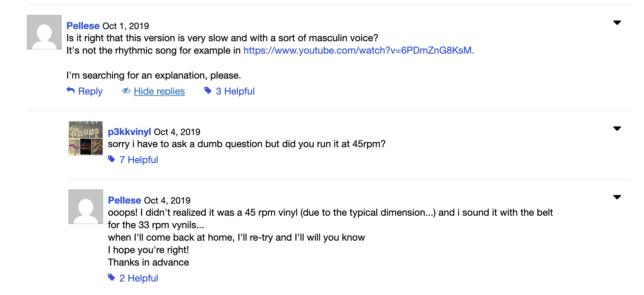Open p3kkvinyl's album collage avatar
Image resolution: width=644 pixels, height=295 pixels.
86,138
